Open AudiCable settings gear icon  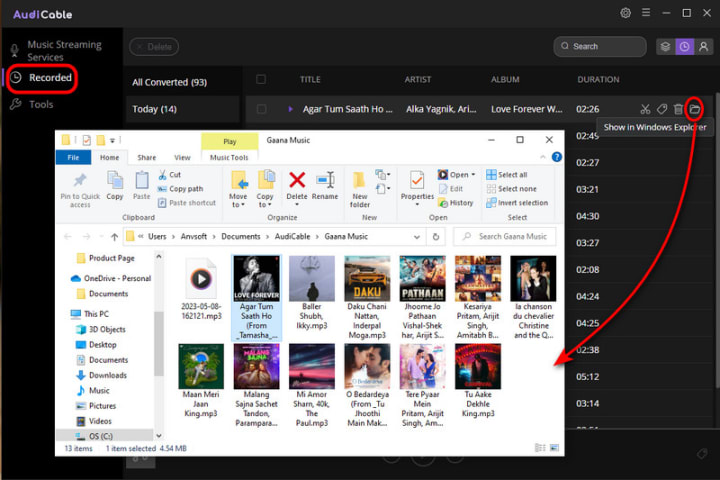pyautogui.click(x=625, y=13)
